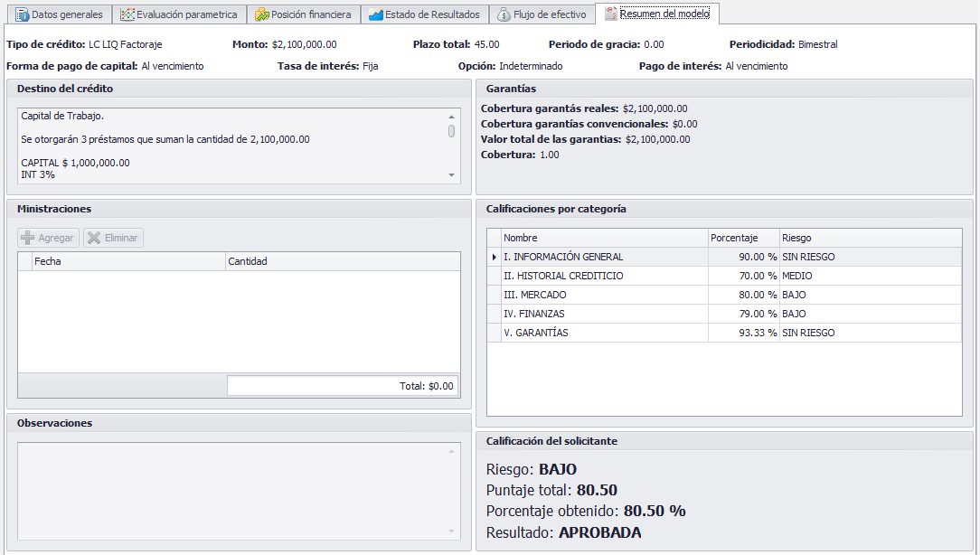Click the Agregar ministración button
This screenshot has width=980, height=555.
point(49,238)
